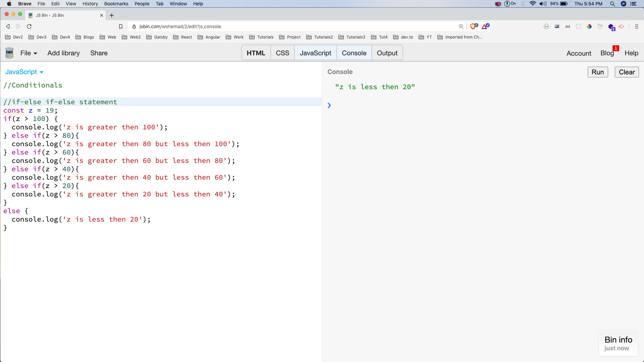Toggle the CSS panel
This screenshot has height=362, width=644.
[x=282, y=53]
